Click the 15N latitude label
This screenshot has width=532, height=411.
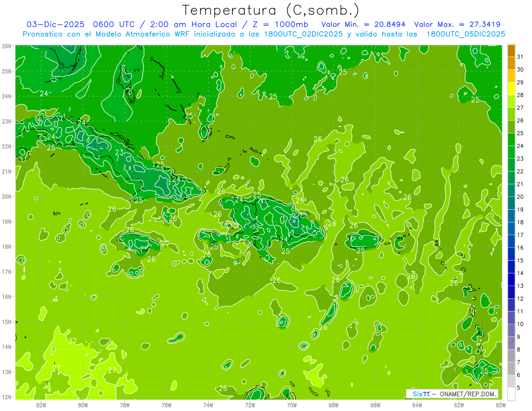(7, 321)
